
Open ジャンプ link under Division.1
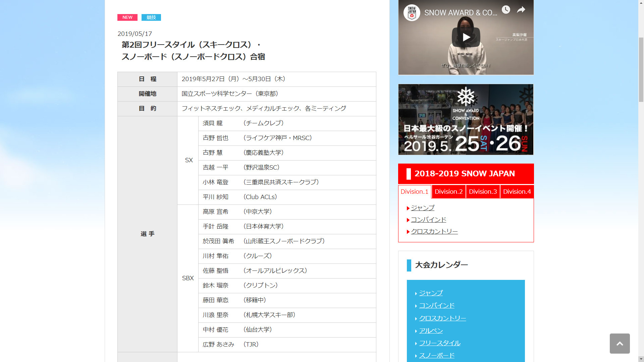click(x=422, y=208)
